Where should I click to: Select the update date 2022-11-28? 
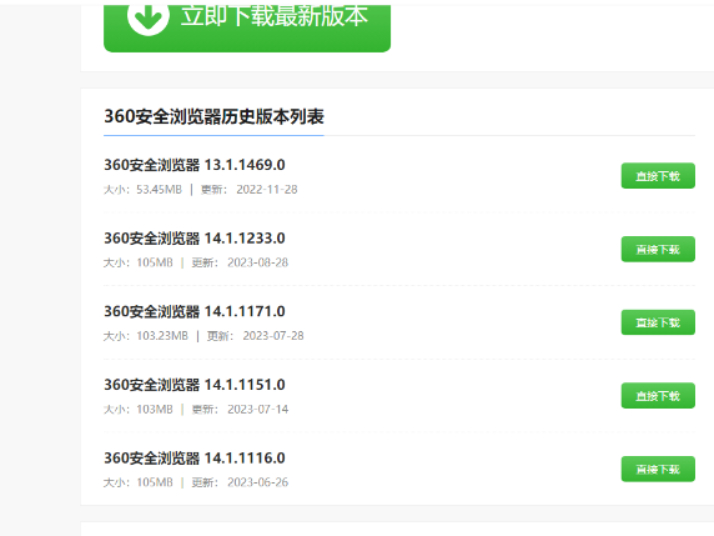point(267,189)
